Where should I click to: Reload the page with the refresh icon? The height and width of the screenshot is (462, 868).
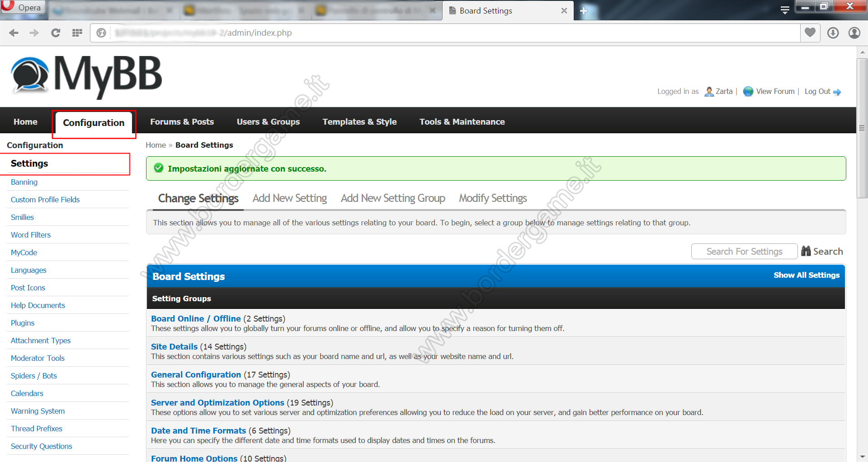coord(56,33)
